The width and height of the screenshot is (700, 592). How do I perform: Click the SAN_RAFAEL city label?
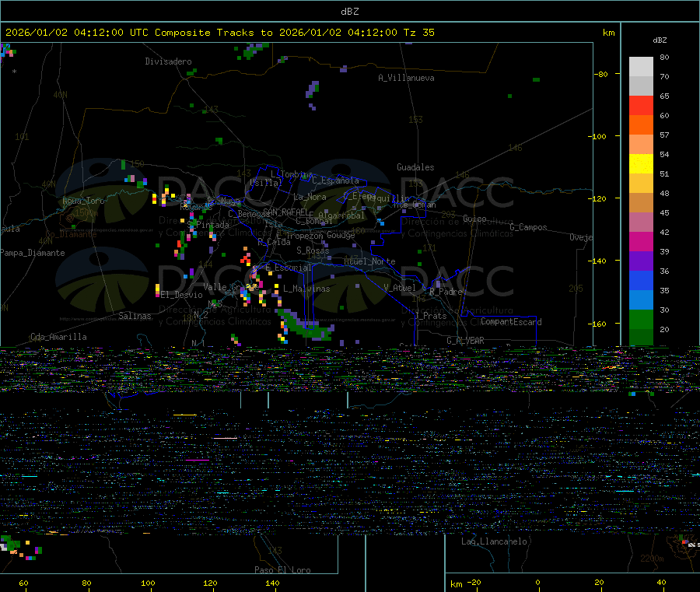pos(285,212)
